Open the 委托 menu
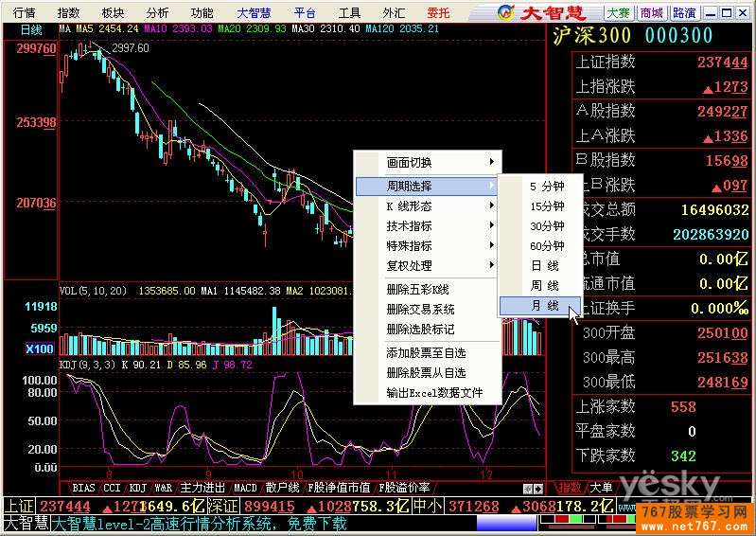 click(438, 13)
